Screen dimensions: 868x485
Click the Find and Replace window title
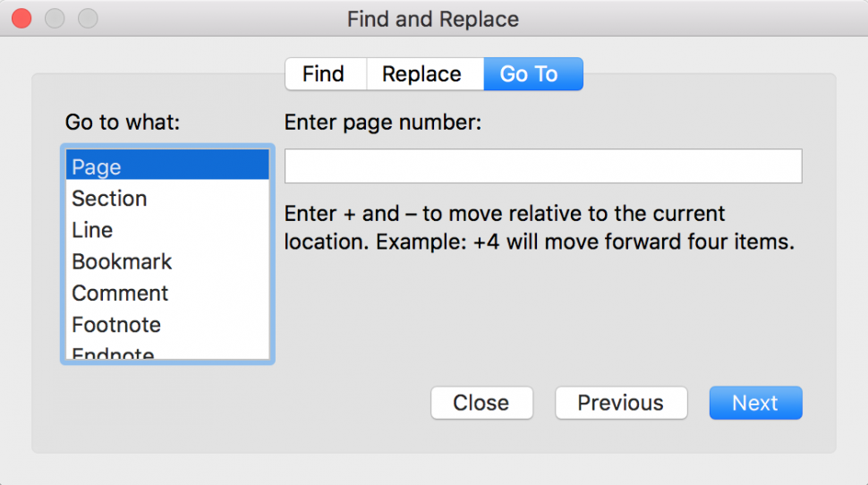433,20
